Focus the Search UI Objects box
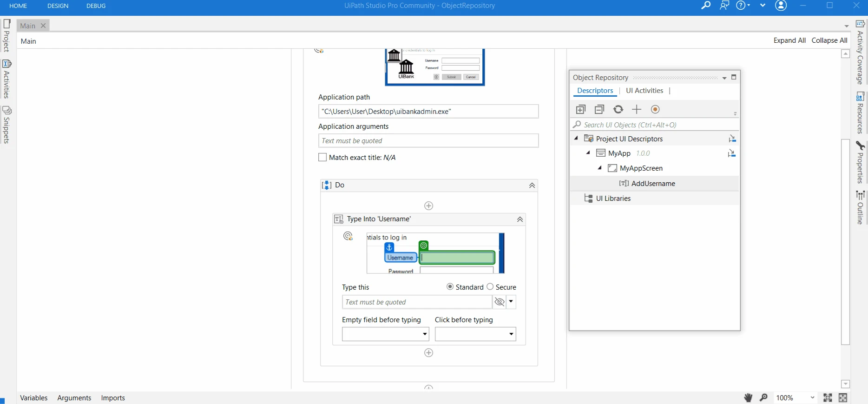This screenshot has height=404, width=868. click(655, 125)
